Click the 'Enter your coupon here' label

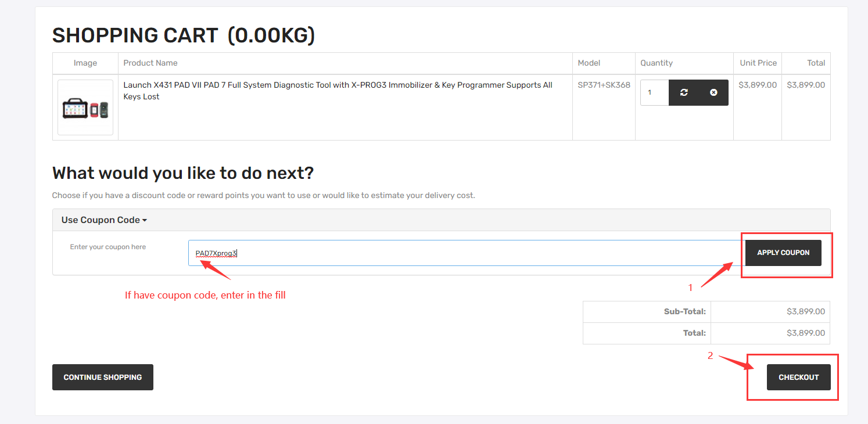tap(108, 247)
